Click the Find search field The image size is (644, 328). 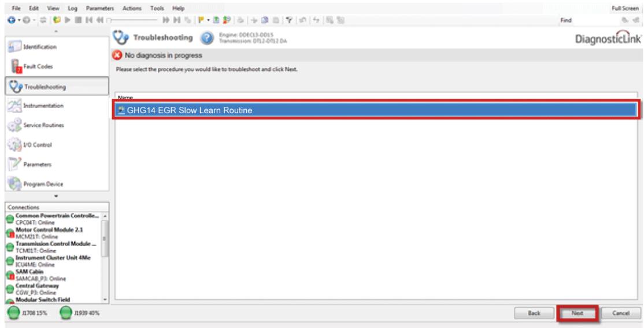click(597, 20)
